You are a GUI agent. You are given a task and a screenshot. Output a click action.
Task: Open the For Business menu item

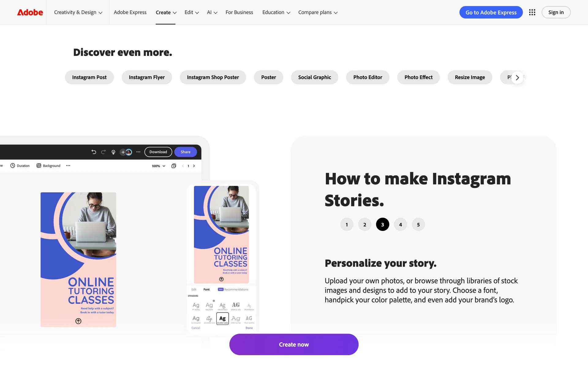[239, 12]
